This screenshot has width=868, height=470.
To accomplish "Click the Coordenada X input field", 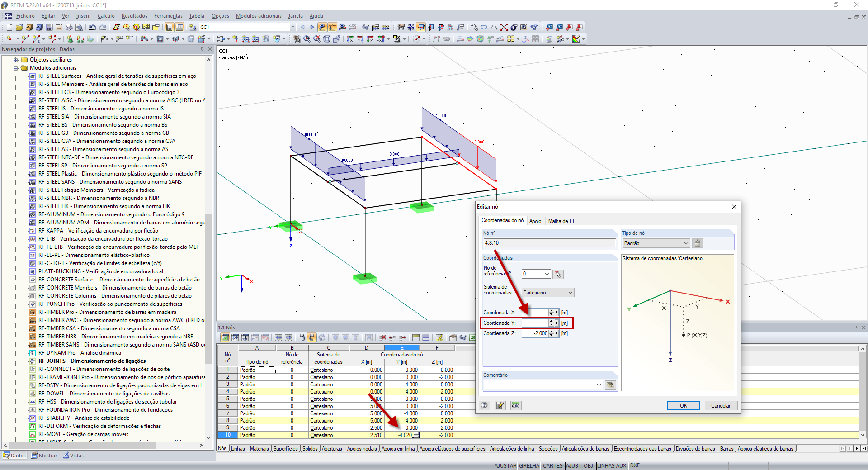I will [535, 313].
